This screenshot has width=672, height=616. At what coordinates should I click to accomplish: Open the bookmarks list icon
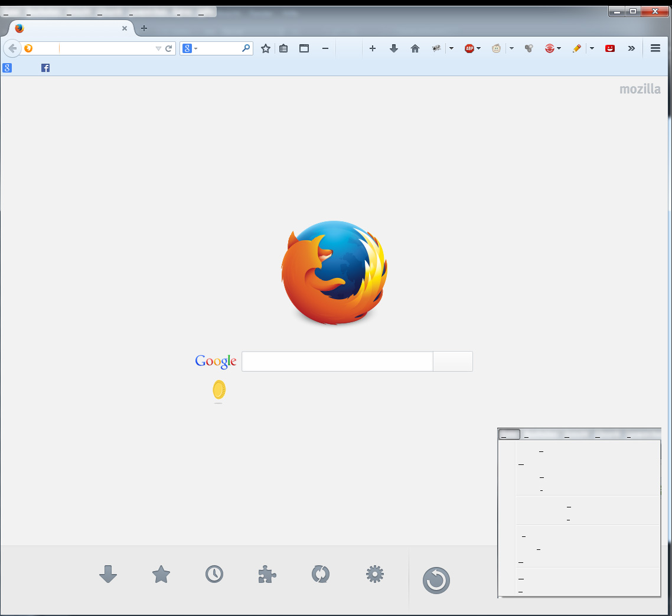pyautogui.click(x=283, y=48)
